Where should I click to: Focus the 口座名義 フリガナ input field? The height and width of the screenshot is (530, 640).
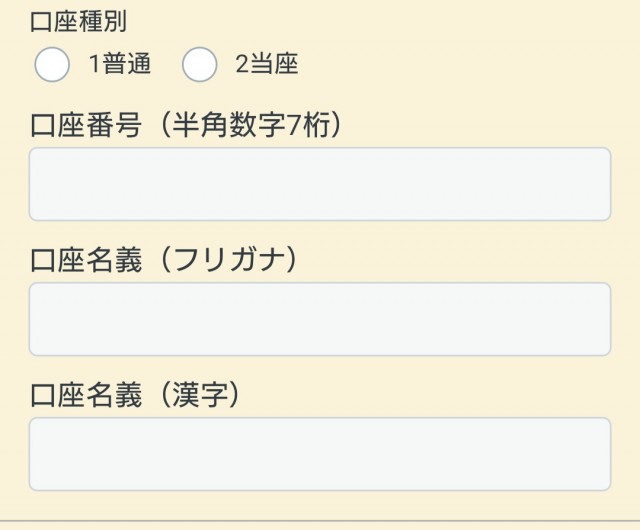[319, 319]
